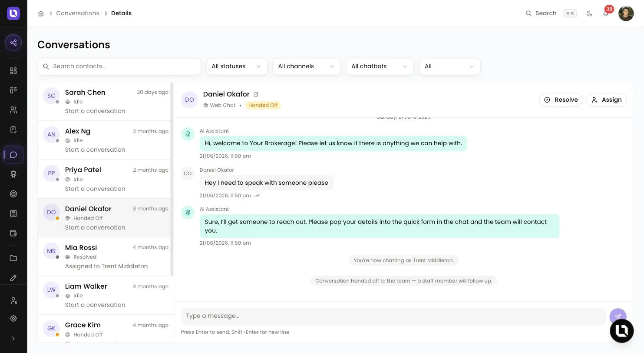Viewport: 644px width, 353px height.
Task: Open the chatbot robot sidebar icon
Action: 13,174
